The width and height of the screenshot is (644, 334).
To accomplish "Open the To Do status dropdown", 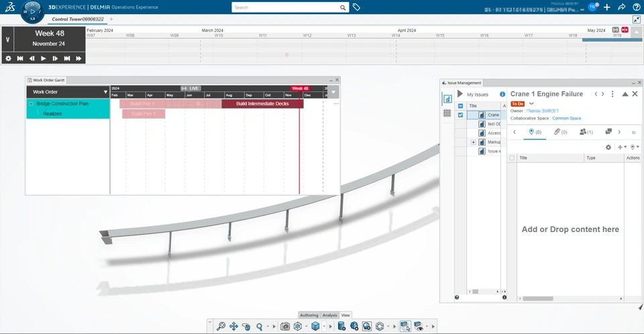I will [x=531, y=103].
